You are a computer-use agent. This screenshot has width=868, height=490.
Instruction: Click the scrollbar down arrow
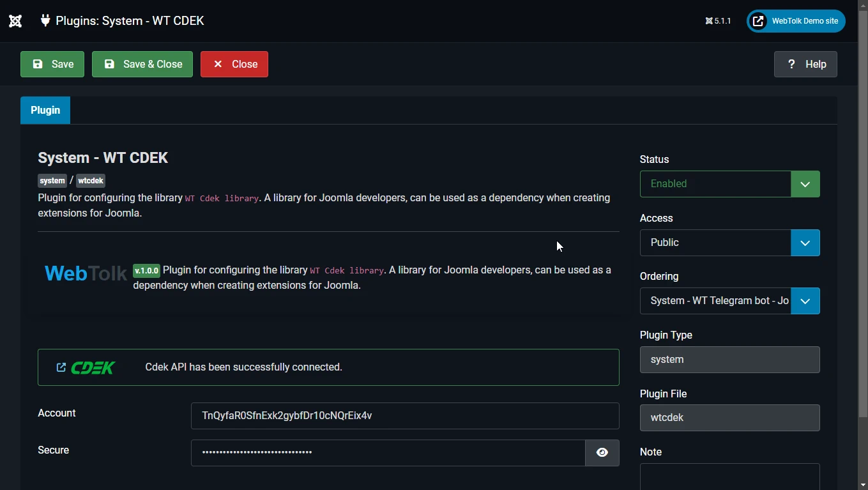(863, 485)
